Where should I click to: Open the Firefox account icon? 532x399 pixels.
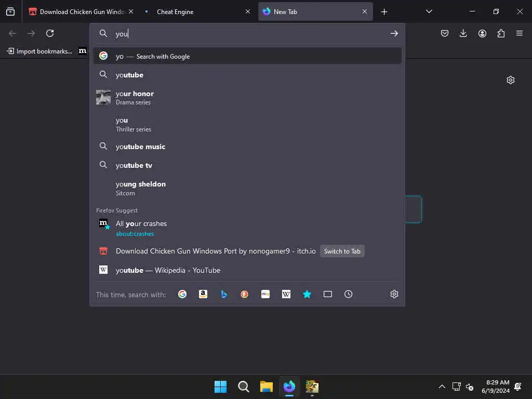(x=482, y=33)
